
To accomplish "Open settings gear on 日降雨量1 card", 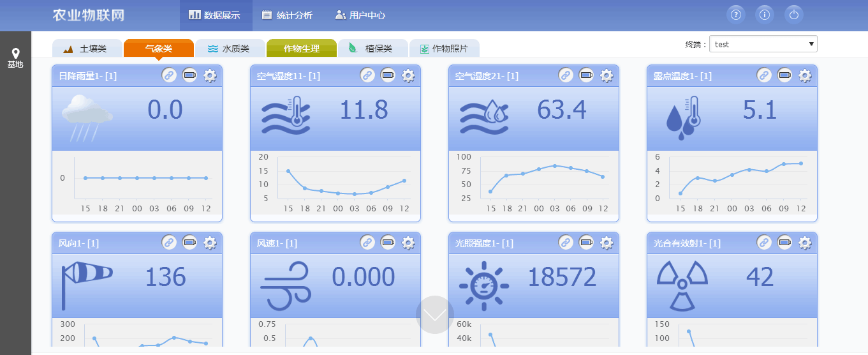I will 210,76.
